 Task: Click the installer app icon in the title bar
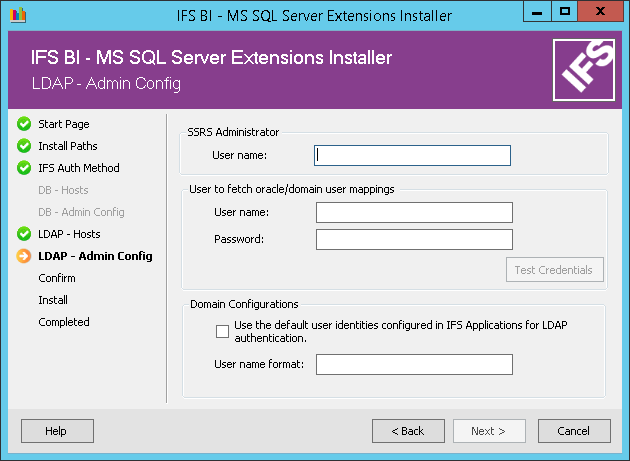point(15,15)
